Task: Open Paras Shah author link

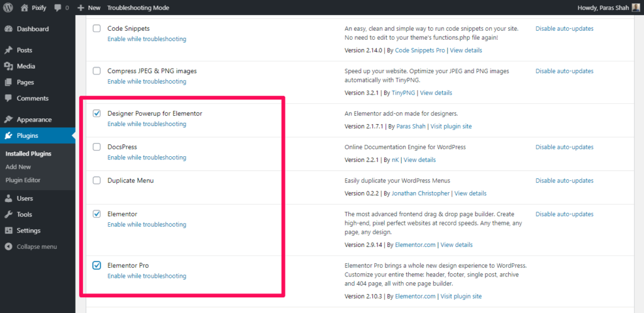Action: [x=411, y=126]
